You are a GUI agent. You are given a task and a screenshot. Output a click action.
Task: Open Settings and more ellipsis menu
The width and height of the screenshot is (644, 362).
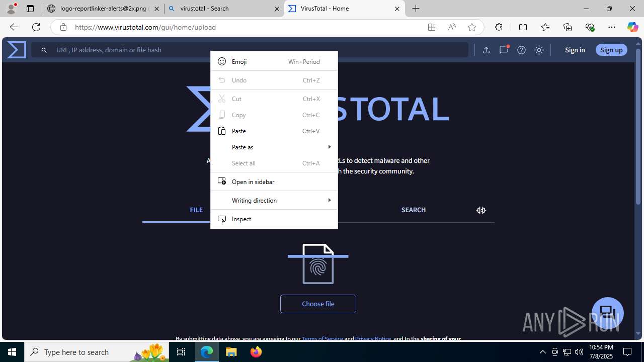pos(612,27)
